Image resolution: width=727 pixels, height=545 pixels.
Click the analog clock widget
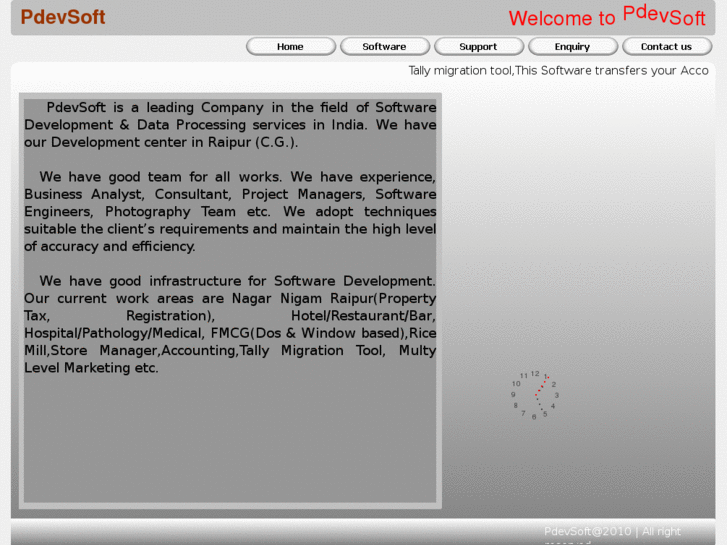coord(536,395)
